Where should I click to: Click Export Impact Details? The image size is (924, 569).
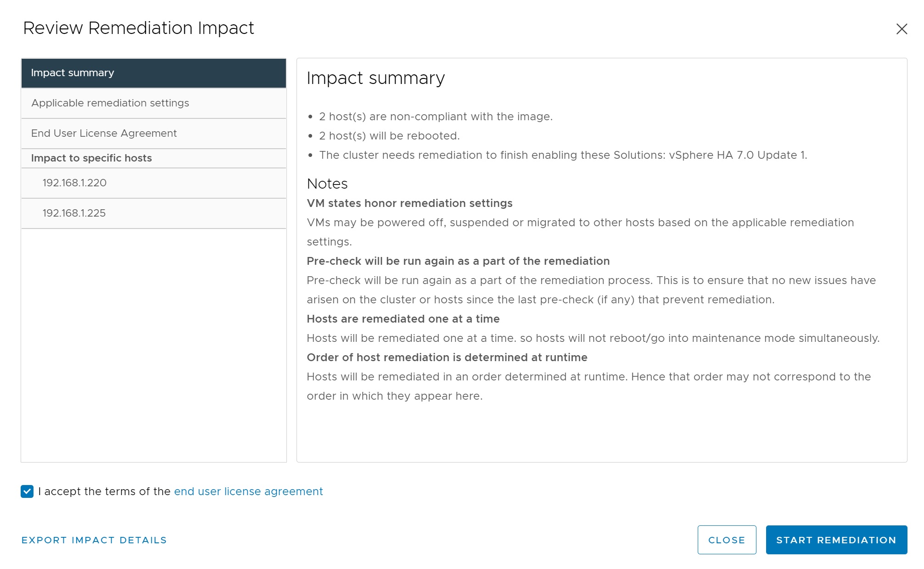pyautogui.click(x=94, y=540)
